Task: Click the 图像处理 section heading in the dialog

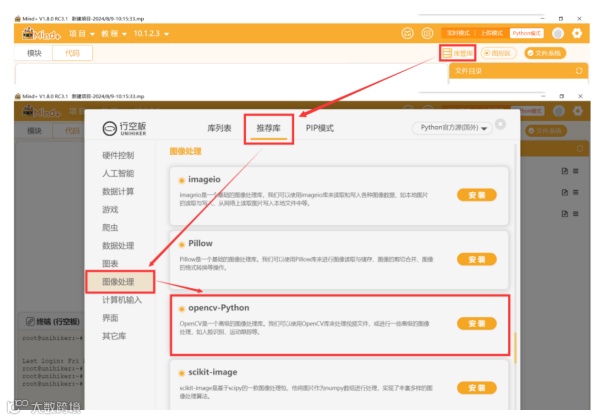Action: 185,151
